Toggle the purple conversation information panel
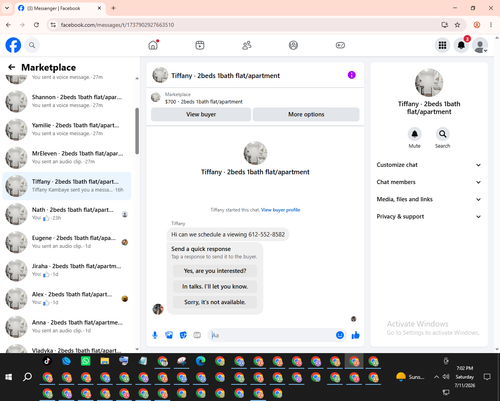The width and height of the screenshot is (500, 401). pos(352,75)
